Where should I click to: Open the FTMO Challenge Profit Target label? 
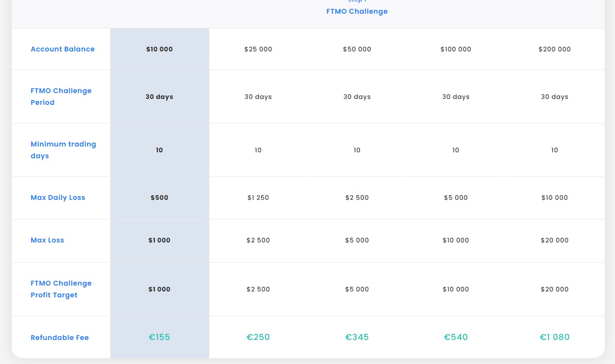click(x=61, y=289)
